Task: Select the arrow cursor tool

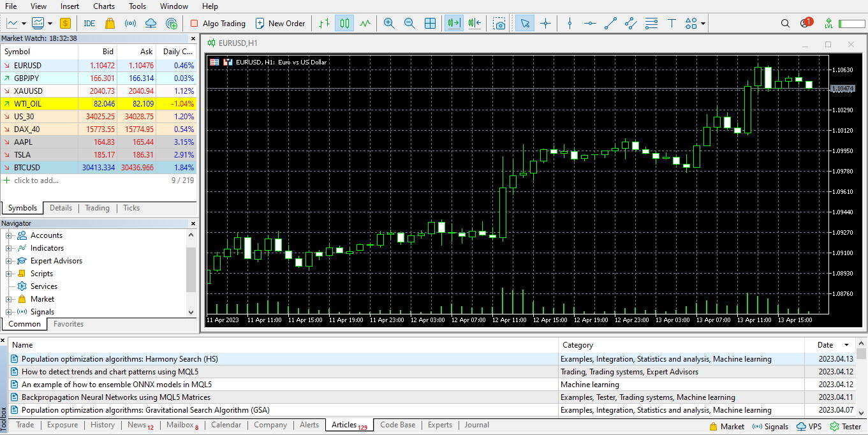Action: [x=525, y=23]
